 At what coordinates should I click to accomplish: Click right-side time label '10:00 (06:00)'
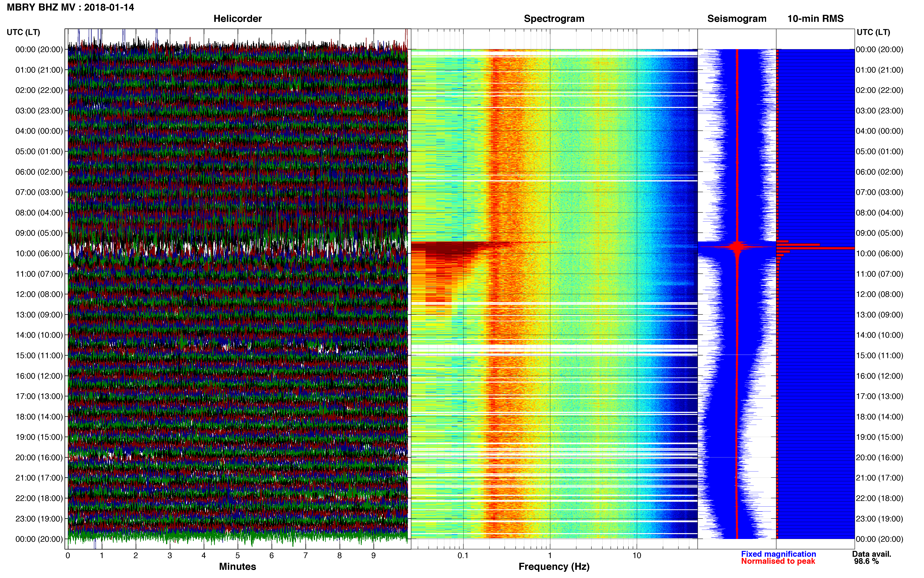[879, 253]
